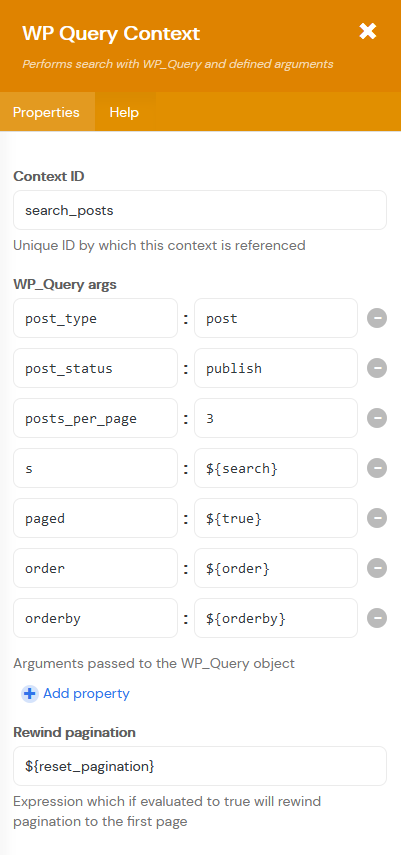Remove the s search argument row

pos(377,468)
